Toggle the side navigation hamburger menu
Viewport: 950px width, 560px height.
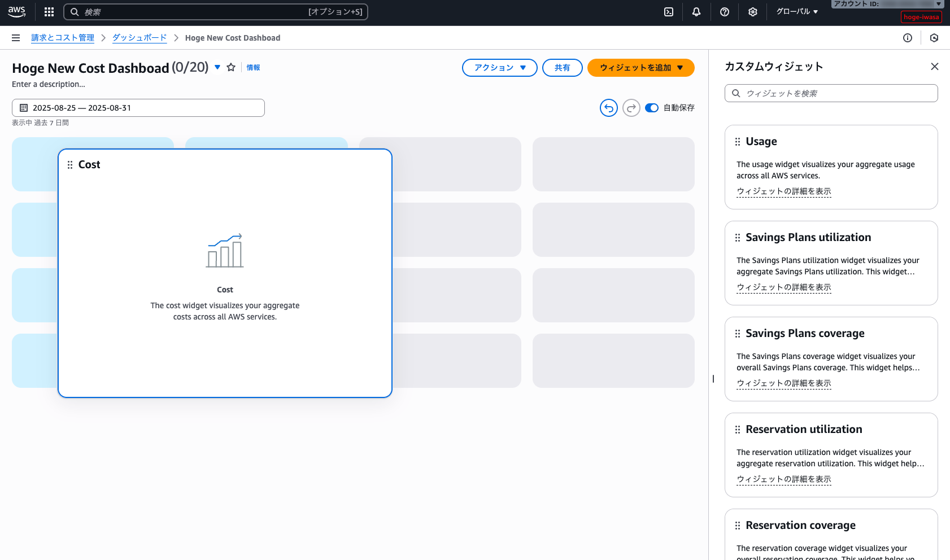(x=16, y=38)
